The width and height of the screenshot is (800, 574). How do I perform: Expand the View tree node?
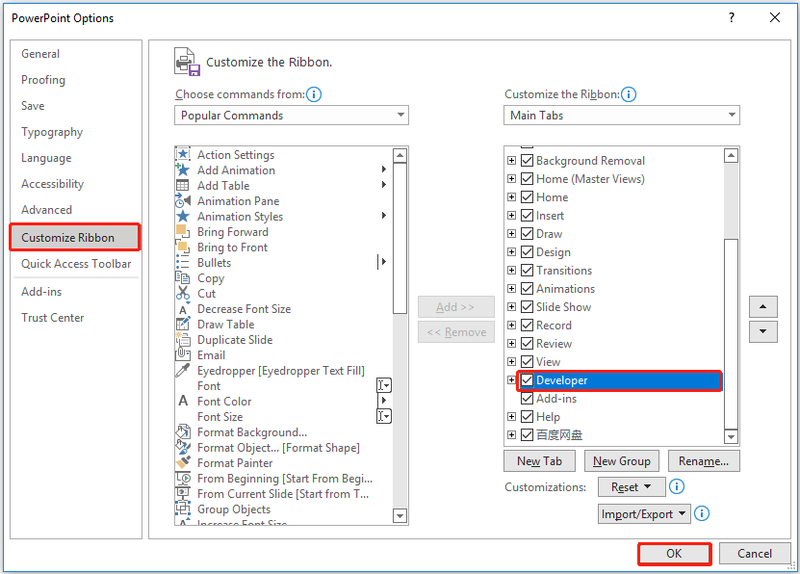coord(511,362)
